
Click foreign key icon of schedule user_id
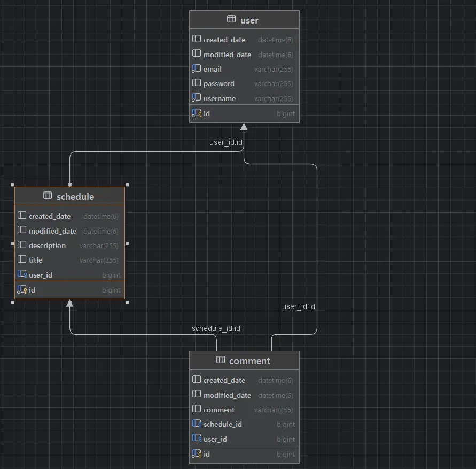point(22,274)
